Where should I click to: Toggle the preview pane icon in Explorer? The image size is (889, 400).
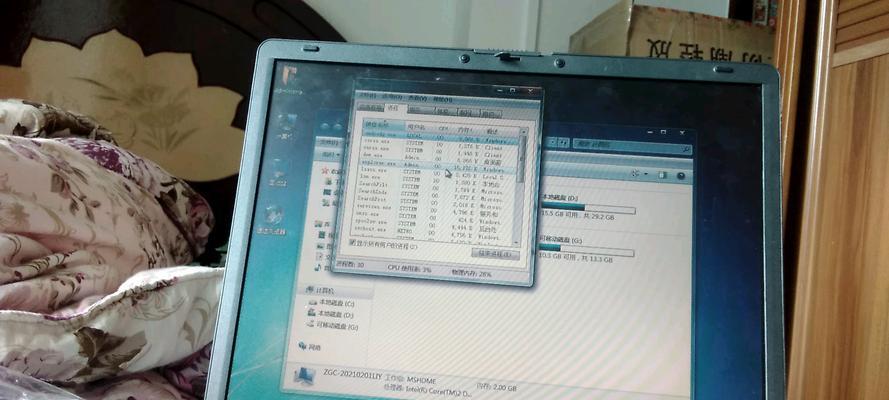click(664, 175)
